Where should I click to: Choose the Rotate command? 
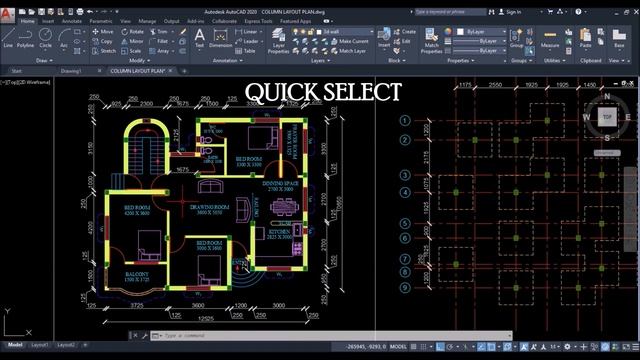132,31
